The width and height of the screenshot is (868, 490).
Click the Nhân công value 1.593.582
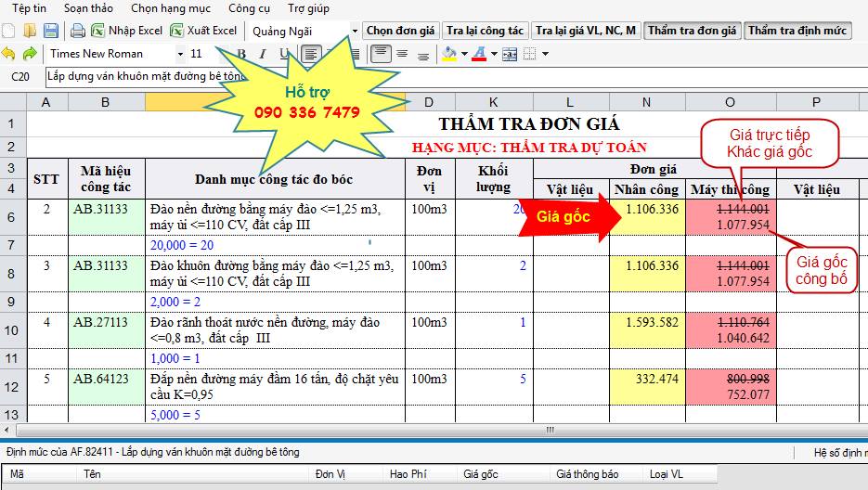(x=647, y=330)
